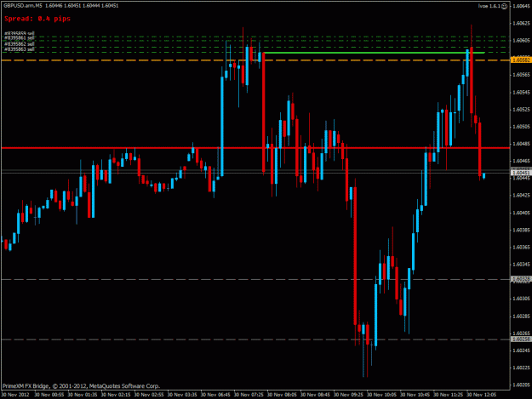532x399 pixels.
Task: Select the #8395862 sell order label
Action: (x=20, y=44)
